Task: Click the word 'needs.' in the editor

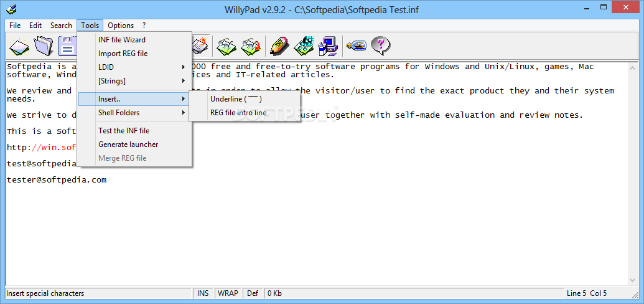Action: click(21, 100)
